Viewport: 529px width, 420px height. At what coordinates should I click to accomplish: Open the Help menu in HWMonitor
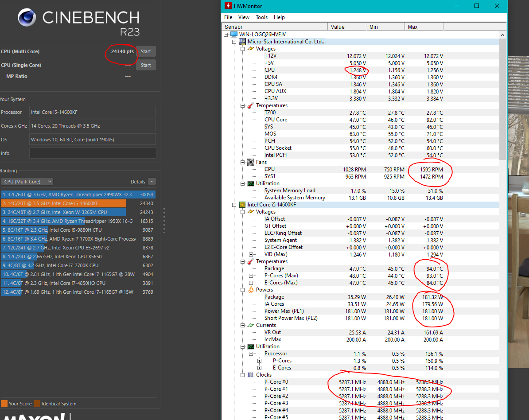(x=279, y=17)
